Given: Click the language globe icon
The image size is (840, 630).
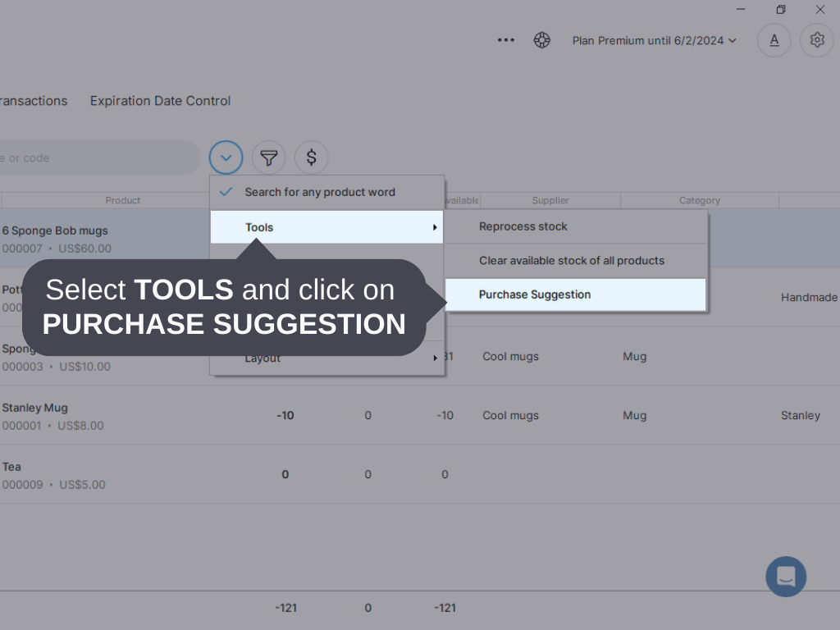Looking at the screenshot, I should click(x=542, y=39).
